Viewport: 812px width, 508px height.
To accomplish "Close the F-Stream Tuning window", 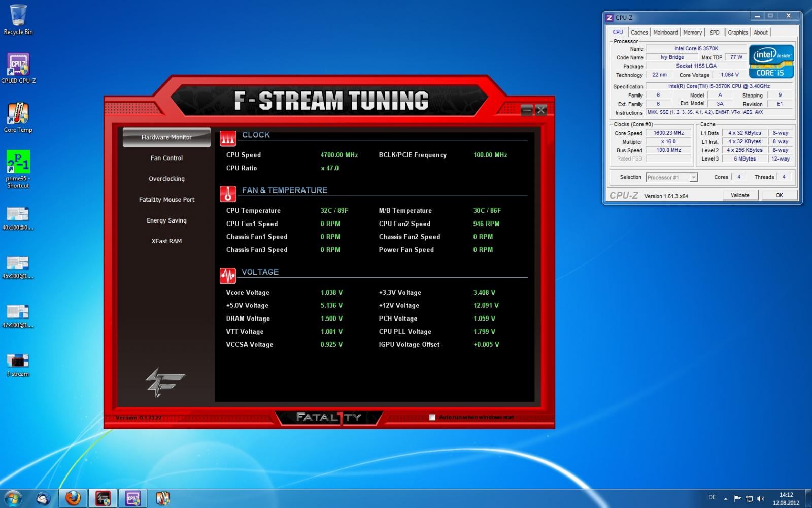I will pos(541,110).
